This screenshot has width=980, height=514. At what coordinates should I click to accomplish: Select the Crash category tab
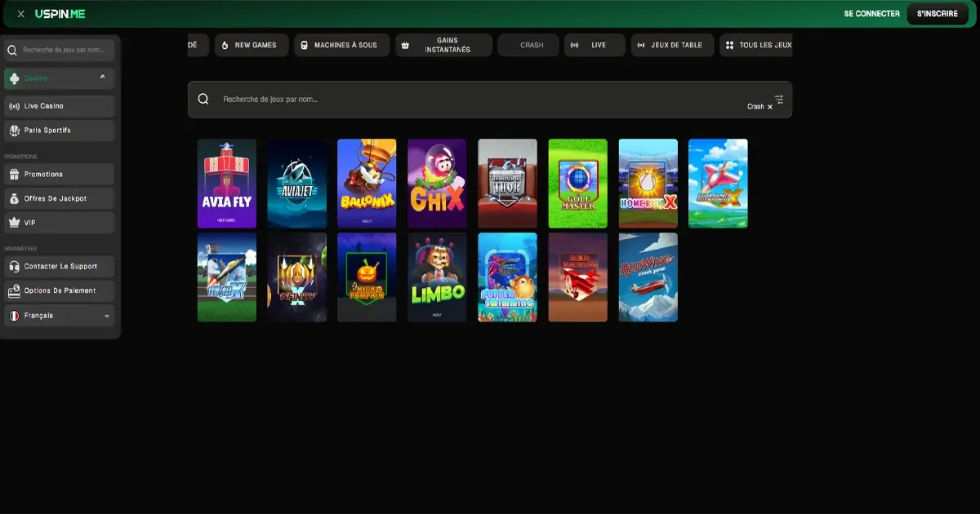(528, 45)
